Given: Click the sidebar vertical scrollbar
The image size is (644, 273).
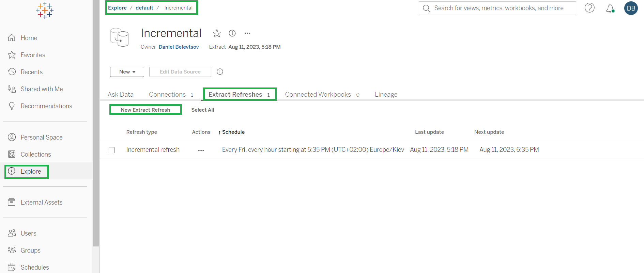Looking at the screenshot, I should click(96, 123).
